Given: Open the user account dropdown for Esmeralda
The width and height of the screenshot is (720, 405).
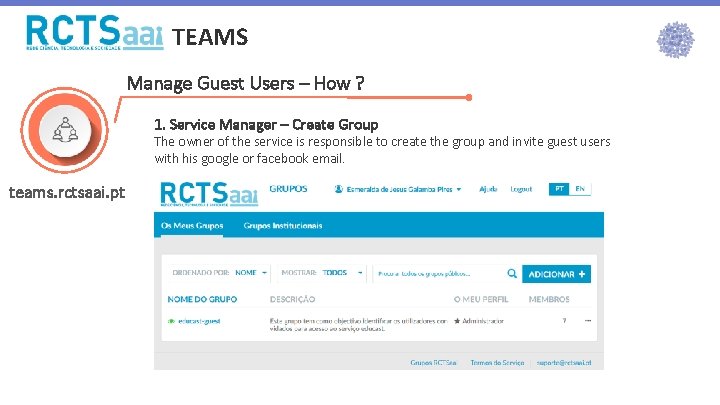Looking at the screenshot, I should [x=398, y=189].
